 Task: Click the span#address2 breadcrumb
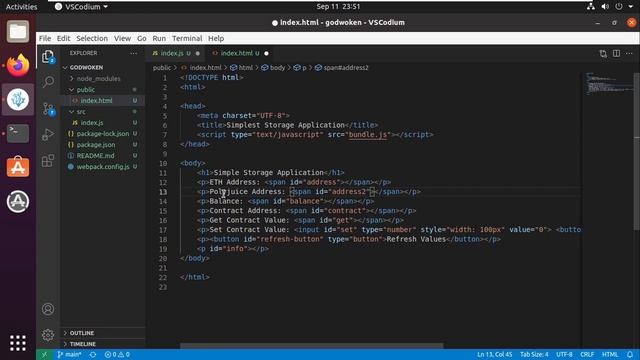tap(346, 68)
